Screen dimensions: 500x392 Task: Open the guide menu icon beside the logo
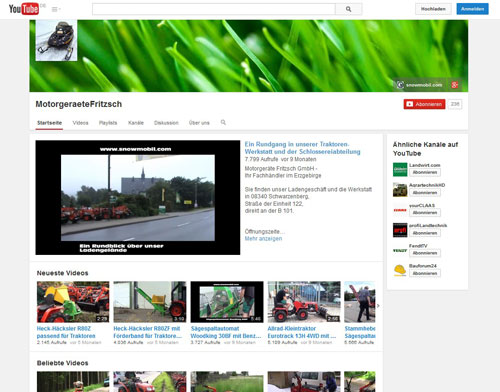pos(56,9)
